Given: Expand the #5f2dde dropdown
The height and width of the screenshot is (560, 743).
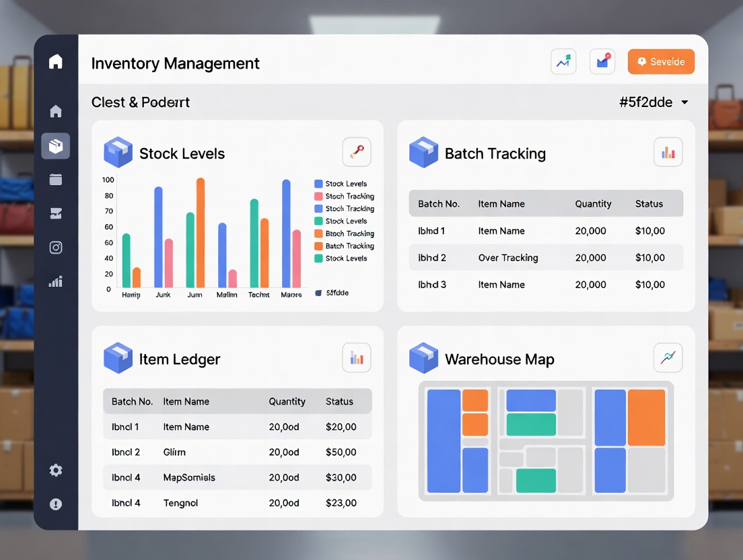Looking at the screenshot, I should [684, 102].
